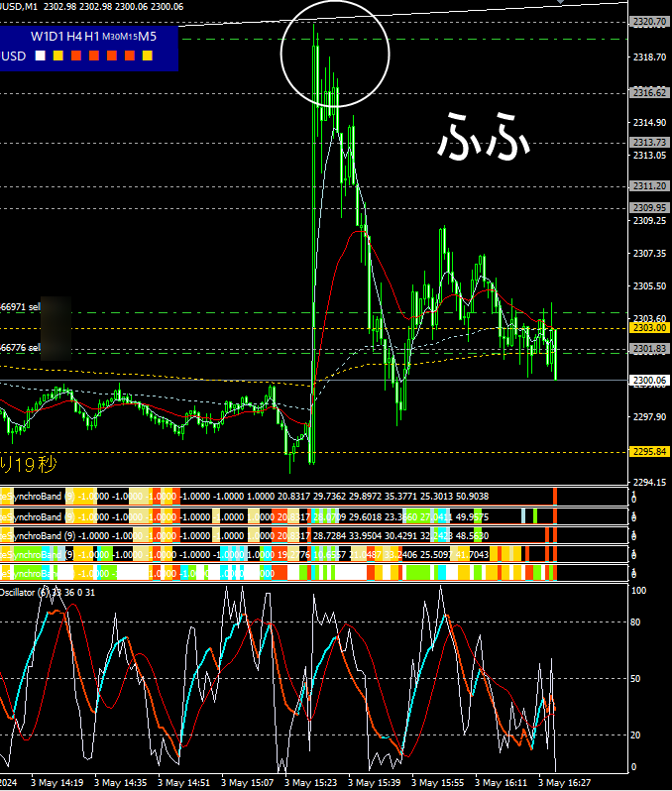Click the 66776 sell order label
Viewport: 672px width, 791px height.
(x=20, y=348)
